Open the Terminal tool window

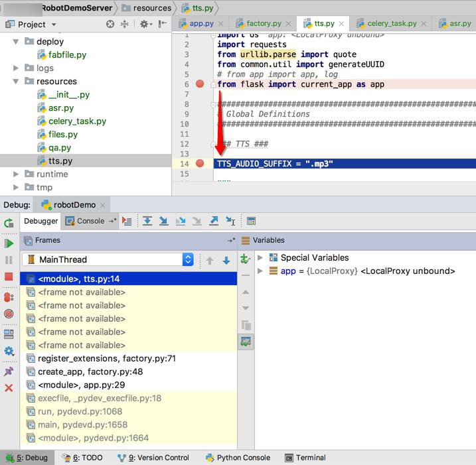point(305,458)
